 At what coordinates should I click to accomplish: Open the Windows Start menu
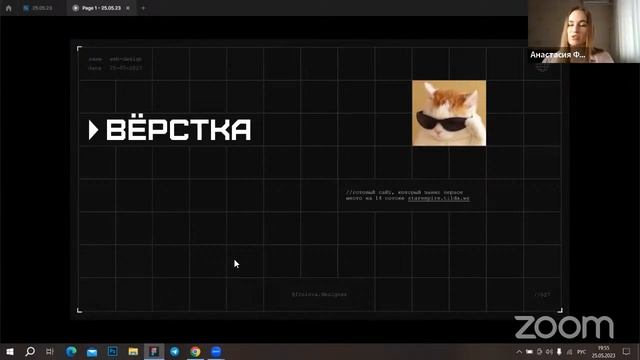pos(10,351)
